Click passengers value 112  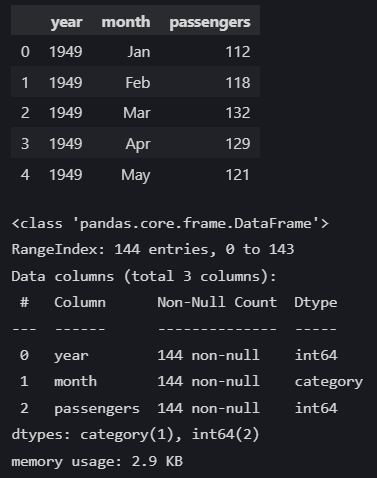238,52
